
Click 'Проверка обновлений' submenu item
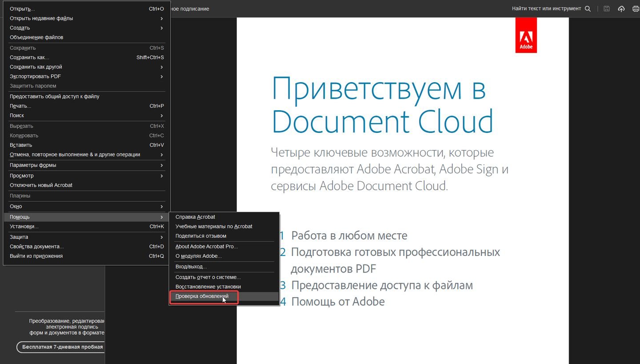point(224,296)
